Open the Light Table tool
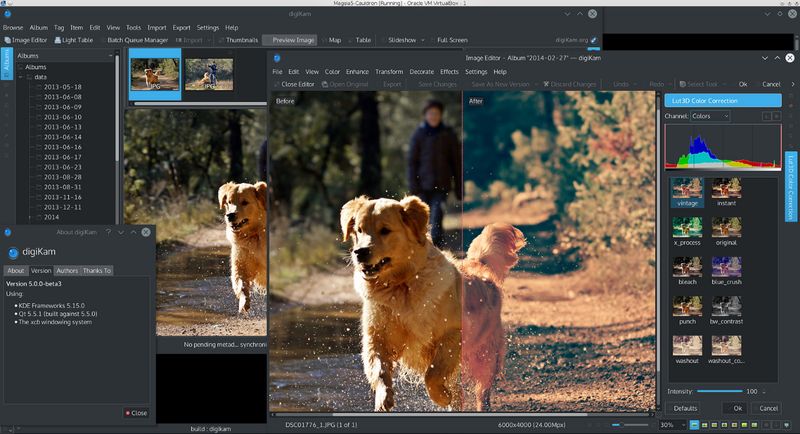This screenshot has width=800, height=434. (74, 40)
